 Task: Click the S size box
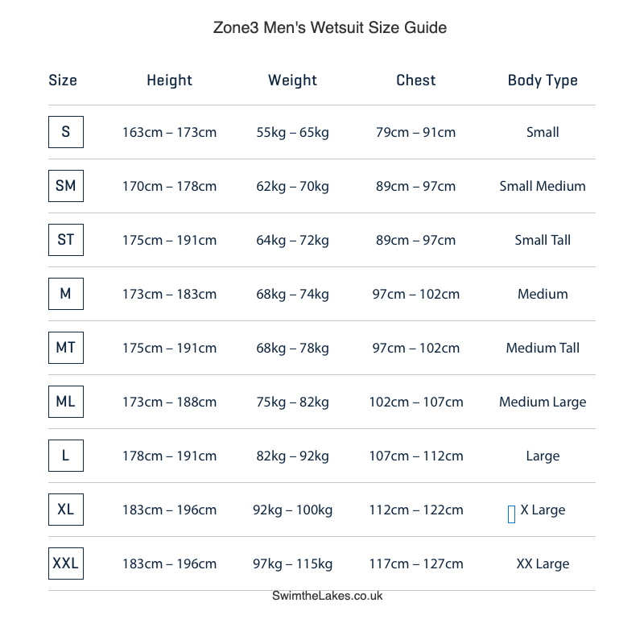66,132
